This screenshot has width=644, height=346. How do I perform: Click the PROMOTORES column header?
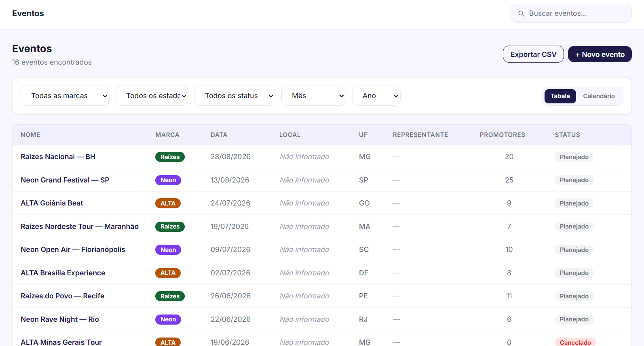click(x=503, y=135)
